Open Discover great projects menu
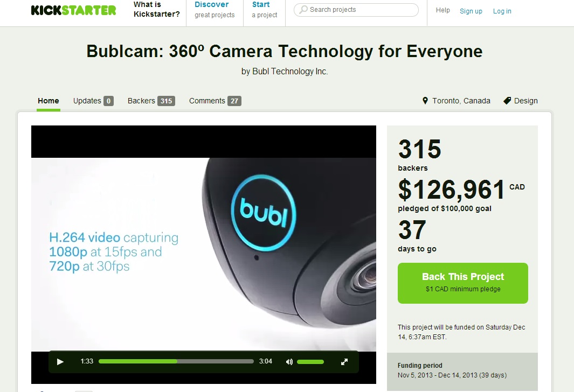Image resolution: width=574 pixels, height=392 pixels. tap(215, 10)
